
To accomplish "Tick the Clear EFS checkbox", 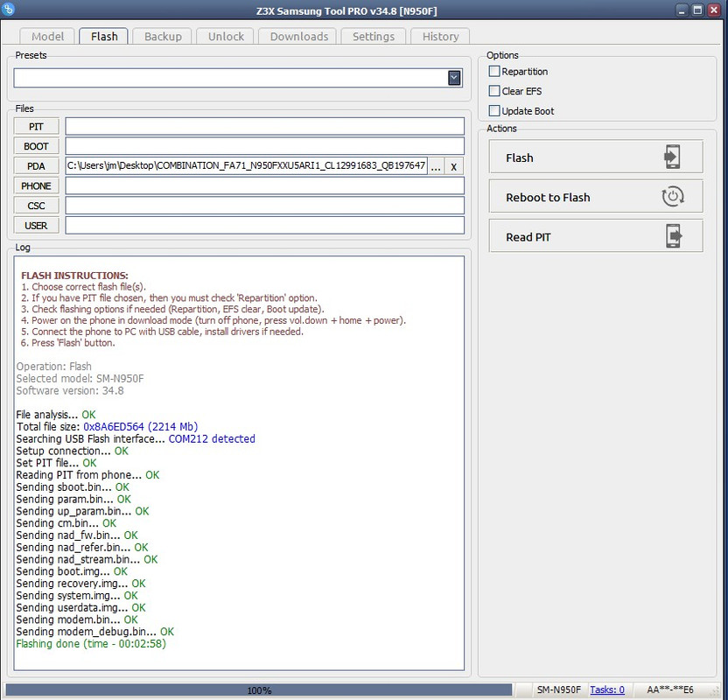I will pyautogui.click(x=494, y=91).
